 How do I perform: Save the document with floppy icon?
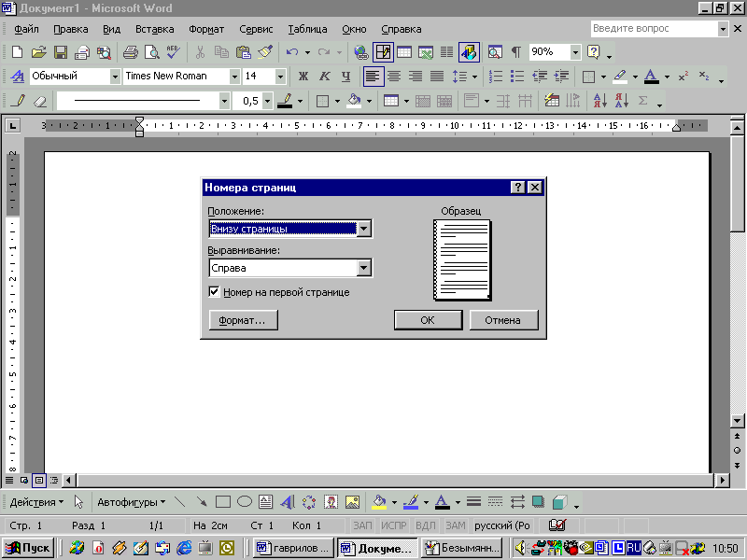(61, 52)
